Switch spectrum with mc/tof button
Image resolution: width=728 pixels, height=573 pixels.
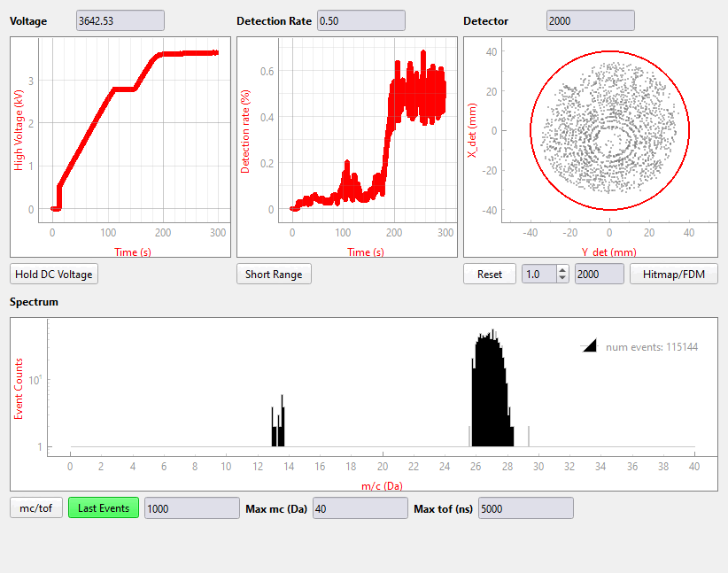[36, 508]
